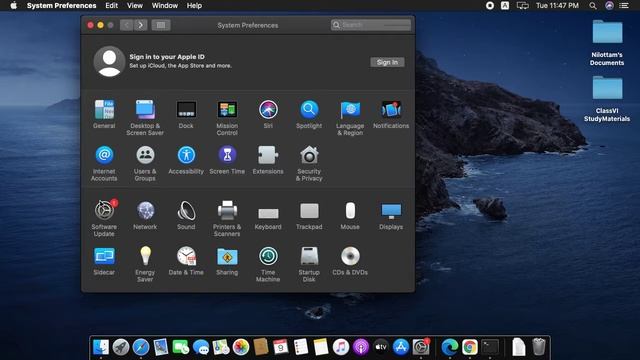640x360 pixels.
Task: Open Network preferences
Action: (145, 215)
